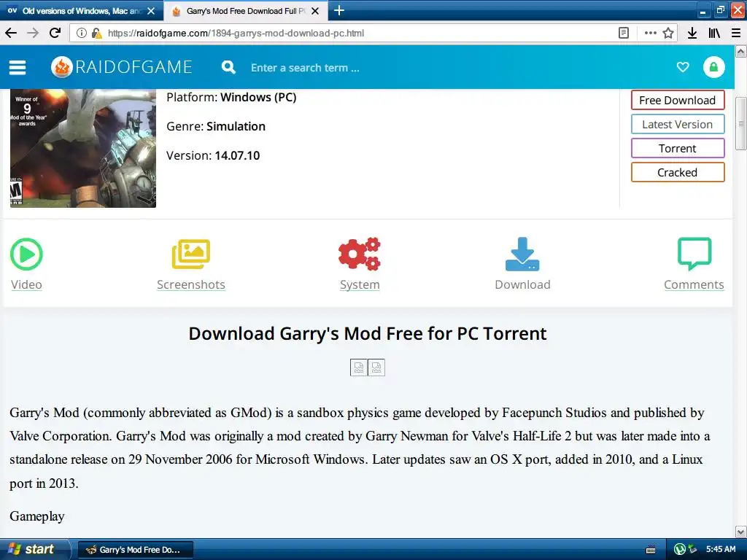Bookmark this page with star icon

(x=668, y=33)
